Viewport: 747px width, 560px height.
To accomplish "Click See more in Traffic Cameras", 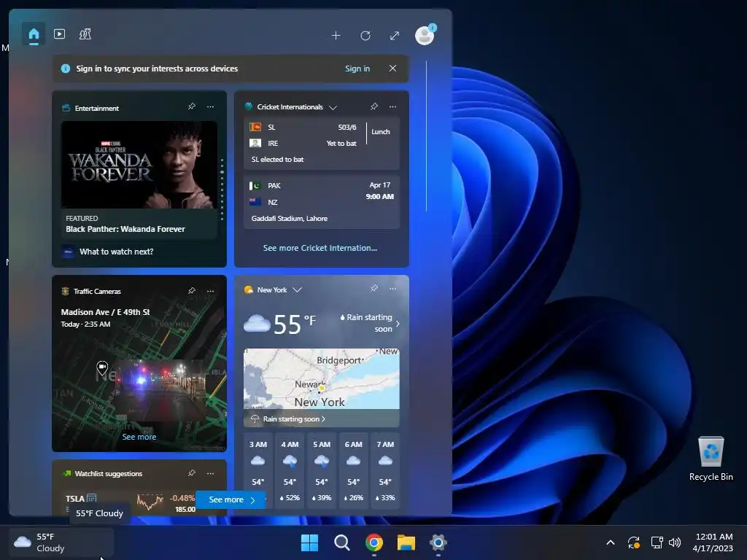I will [139, 437].
